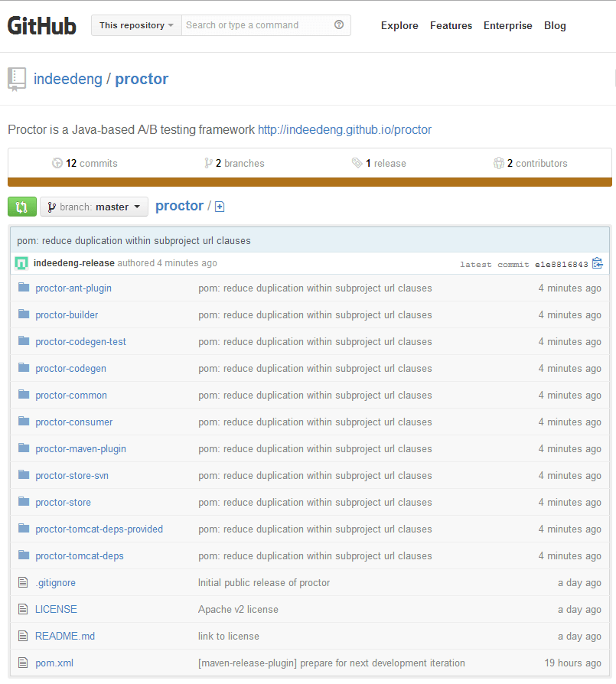Click the green compare and review button
Image resolution: width=616 pixels, height=684 pixels.
click(21, 207)
